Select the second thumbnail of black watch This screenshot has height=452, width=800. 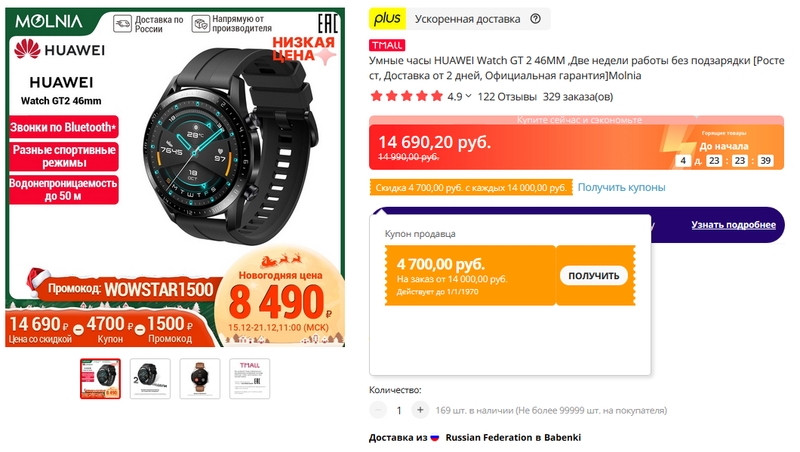150,379
